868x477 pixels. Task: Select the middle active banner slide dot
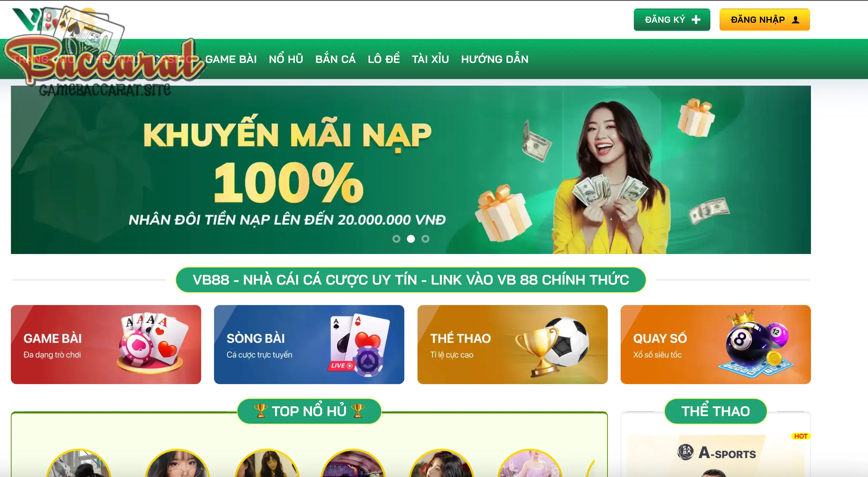tap(411, 239)
